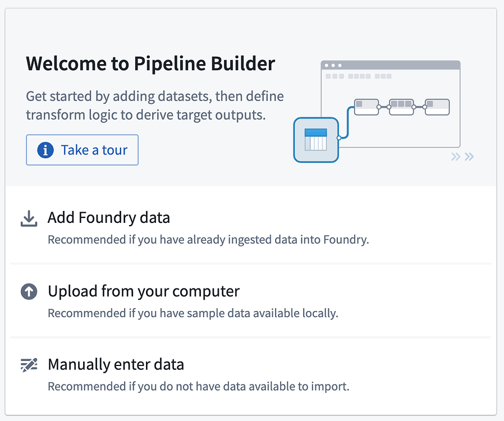Screen dimensions: 504x421
Task: Click the rightmost double-chevron icon in the graphic
Action: [x=469, y=157]
